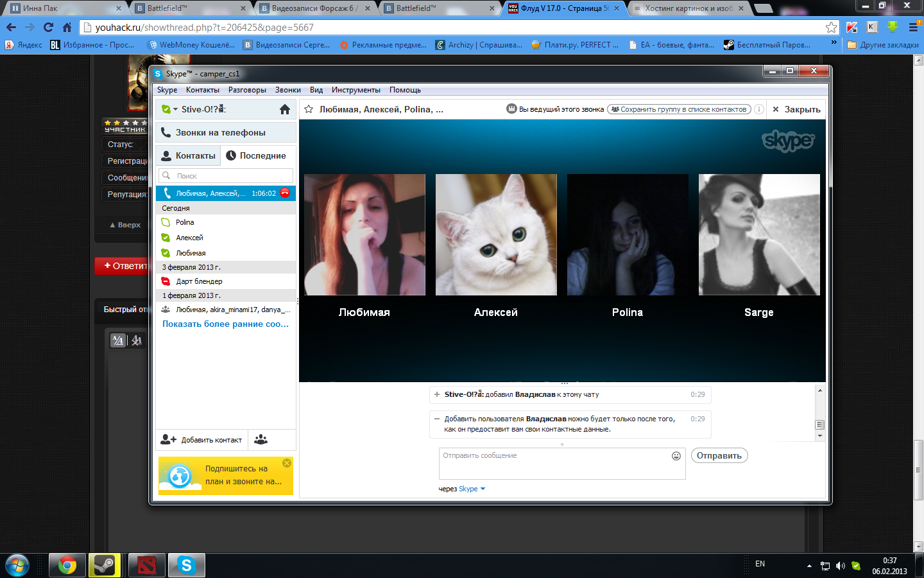Open Помощь menu
Viewport: 924px width, 578px height.
(405, 90)
